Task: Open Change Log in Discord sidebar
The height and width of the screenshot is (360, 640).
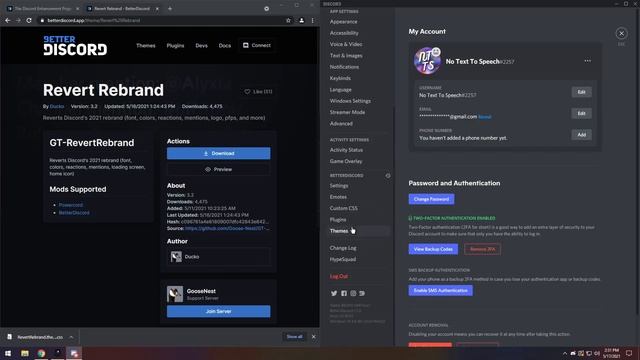Action: pos(343,248)
